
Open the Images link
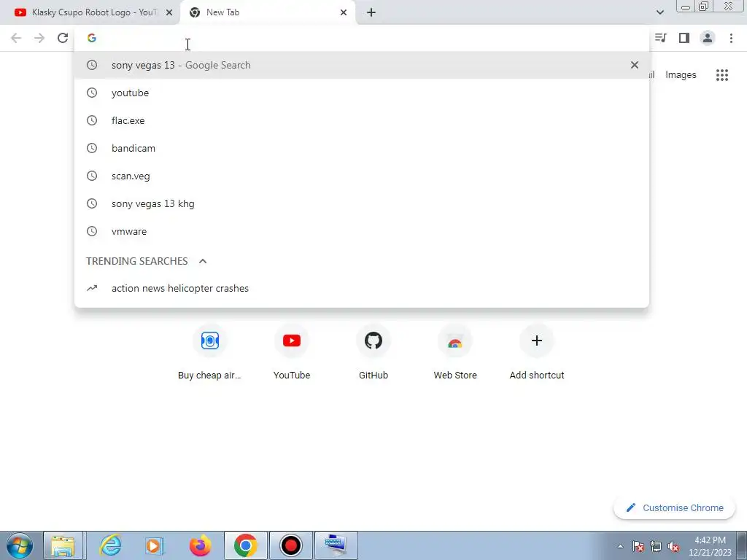[681, 75]
